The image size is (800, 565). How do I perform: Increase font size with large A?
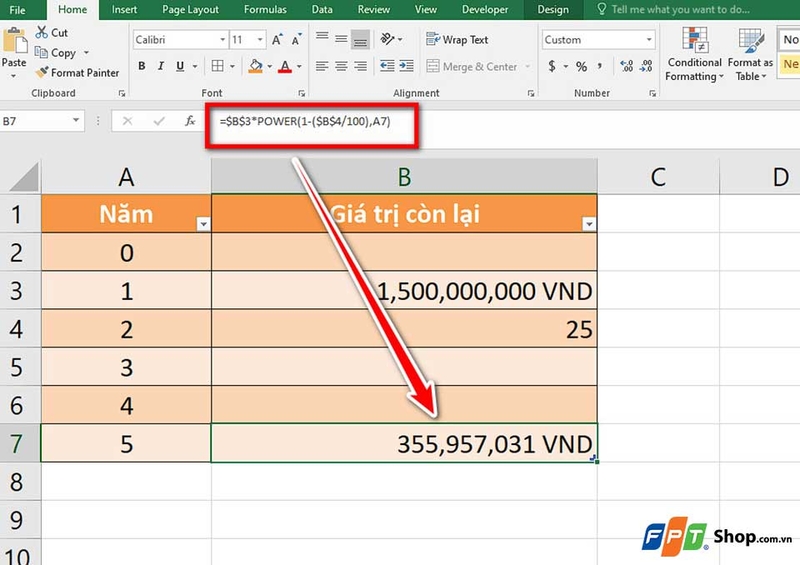277,39
